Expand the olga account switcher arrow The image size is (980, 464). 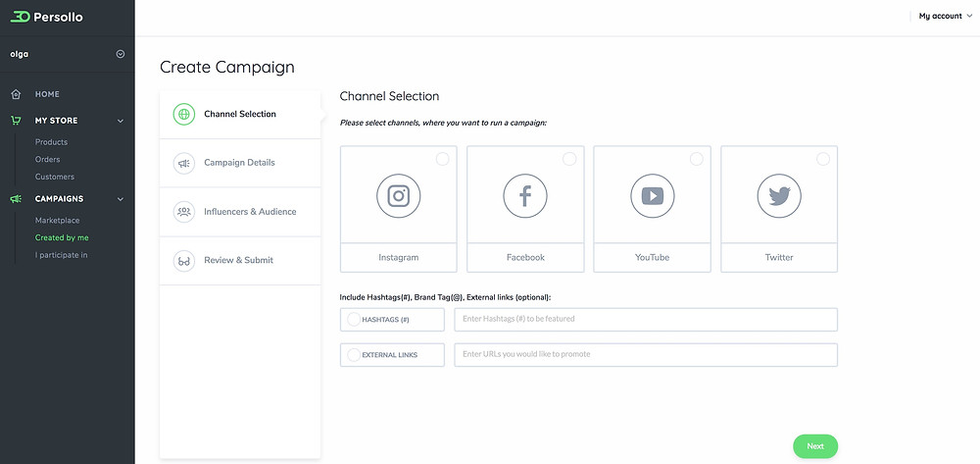[x=121, y=54]
